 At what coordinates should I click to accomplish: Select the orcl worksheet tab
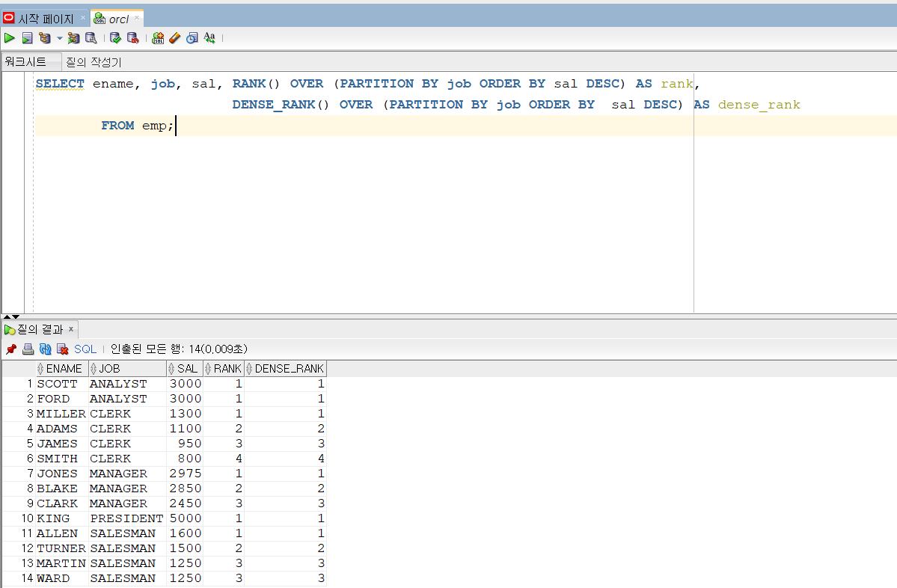click(x=118, y=19)
